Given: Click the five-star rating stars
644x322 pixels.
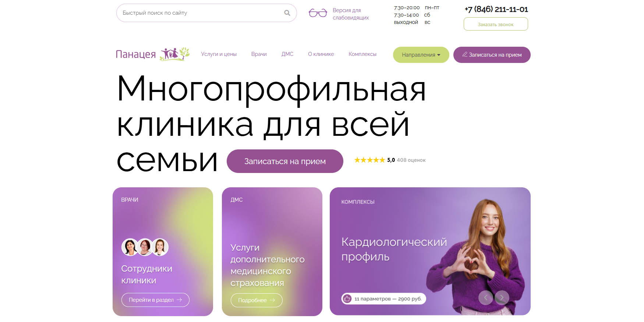Looking at the screenshot, I should pos(369,160).
